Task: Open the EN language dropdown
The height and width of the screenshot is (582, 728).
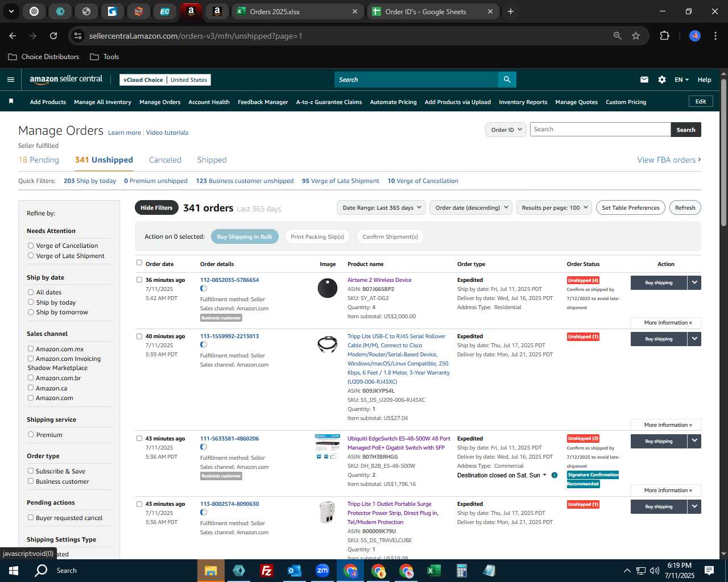Action: pyautogui.click(x=681, y=80)
